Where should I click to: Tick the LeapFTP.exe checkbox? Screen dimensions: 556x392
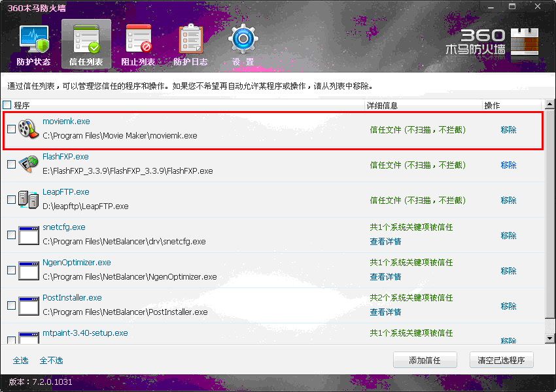click(x=11, y=200)
